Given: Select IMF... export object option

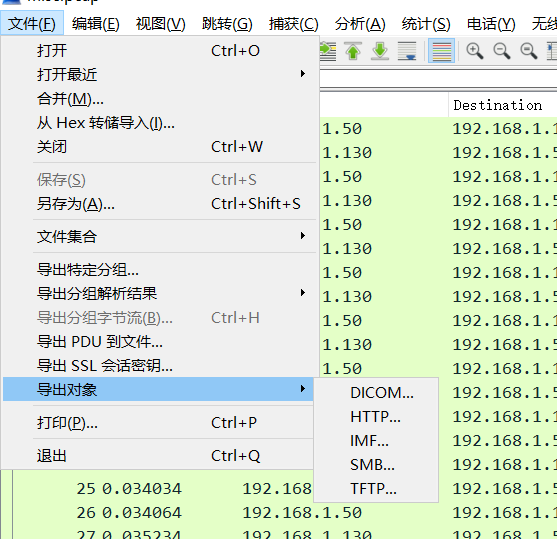Looking at the screenshot, I should (376, 441).
